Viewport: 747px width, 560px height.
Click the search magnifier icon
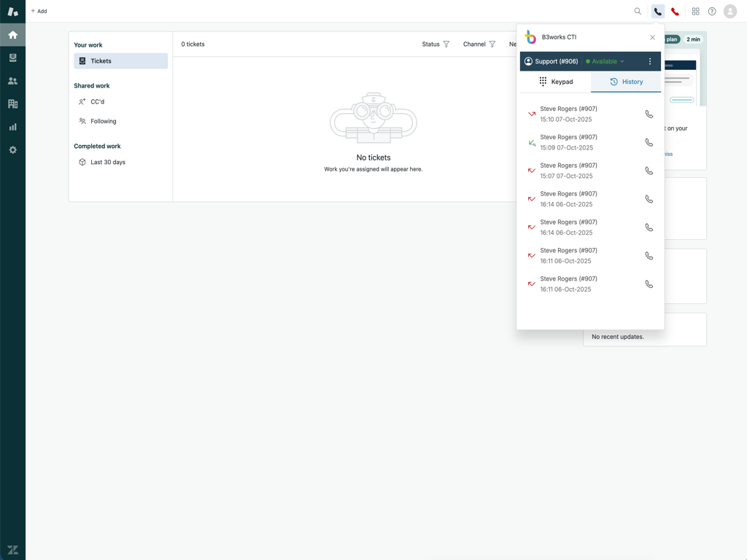pos(638,12)
